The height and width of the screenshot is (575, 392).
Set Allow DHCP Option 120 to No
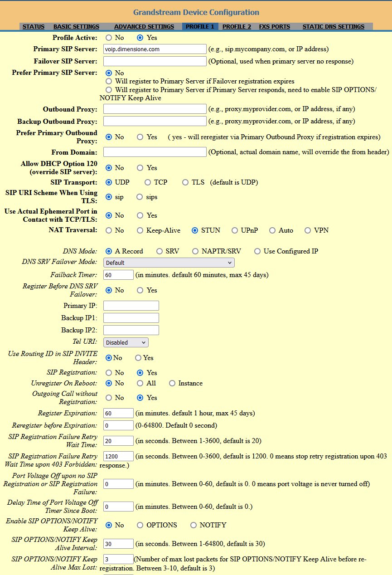(109, 168)
